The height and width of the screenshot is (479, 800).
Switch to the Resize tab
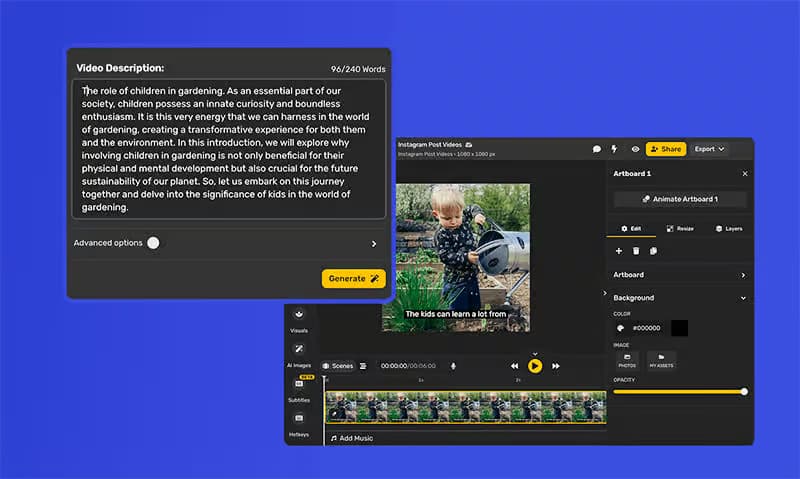tap(679, 229)
